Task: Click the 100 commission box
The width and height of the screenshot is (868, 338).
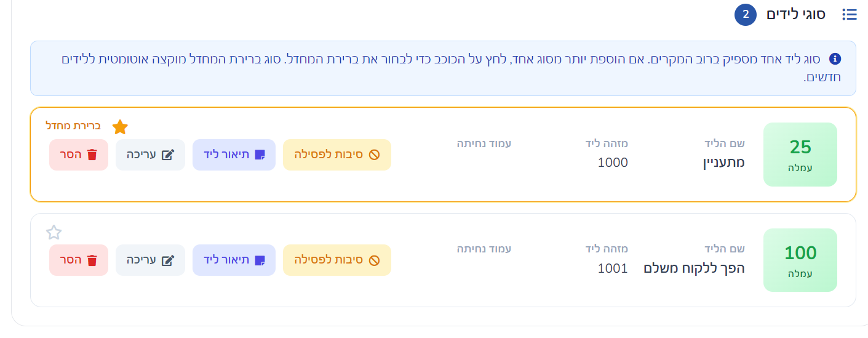Action: coord(800,260)
